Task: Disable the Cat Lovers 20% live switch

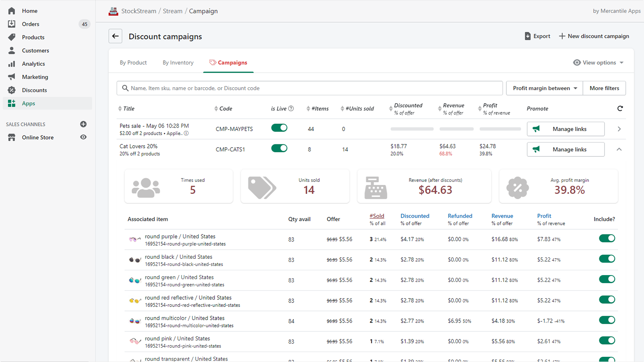Action: tap(279, 148)
